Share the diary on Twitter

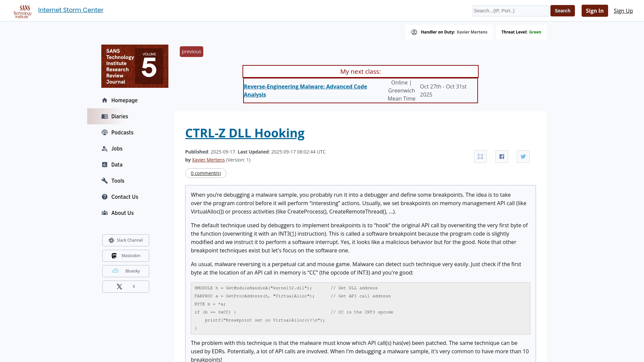[523, 157]
